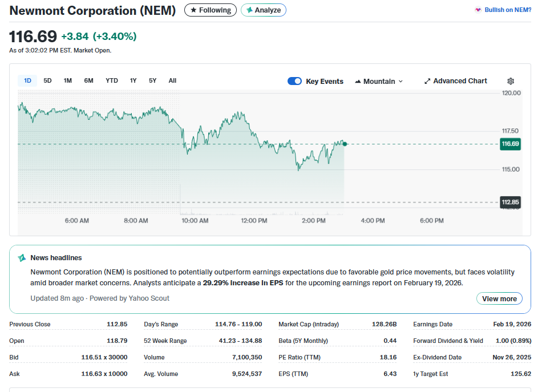This screenshot has width=542, height=392.
Task: Click the Mountain chart type icon
Action: (x=358, y=82)
